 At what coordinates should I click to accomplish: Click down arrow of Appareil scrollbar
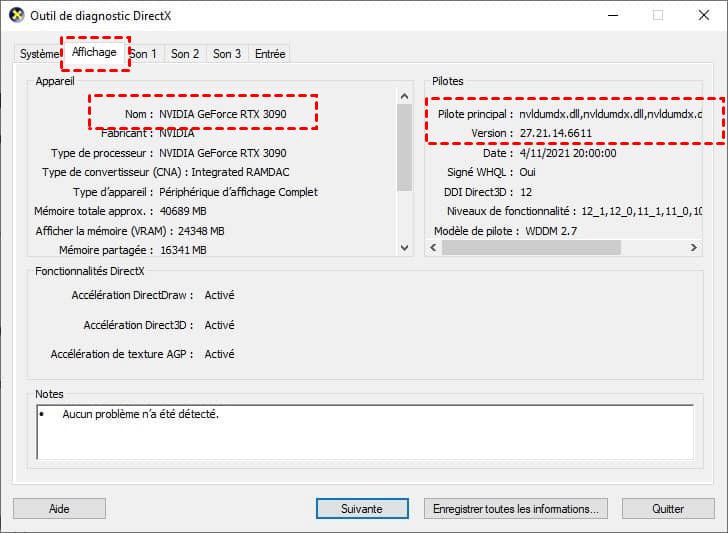(404, 247)
